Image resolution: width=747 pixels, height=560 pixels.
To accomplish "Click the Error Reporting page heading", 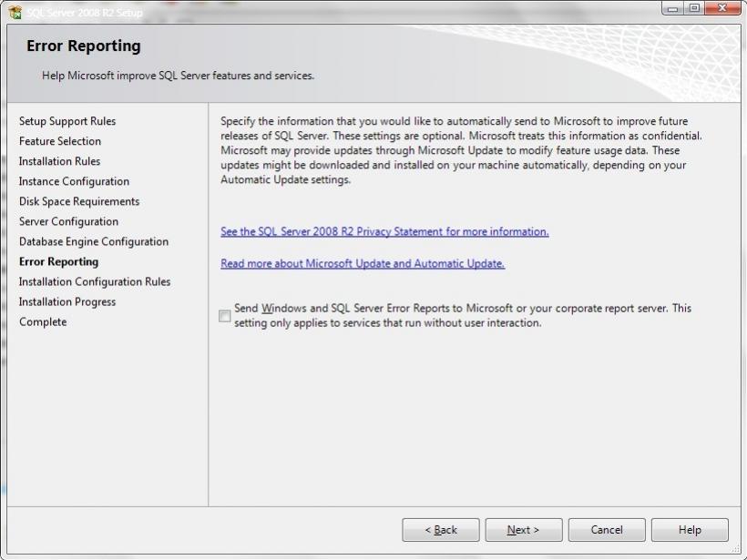I will (x=84, y=46).
